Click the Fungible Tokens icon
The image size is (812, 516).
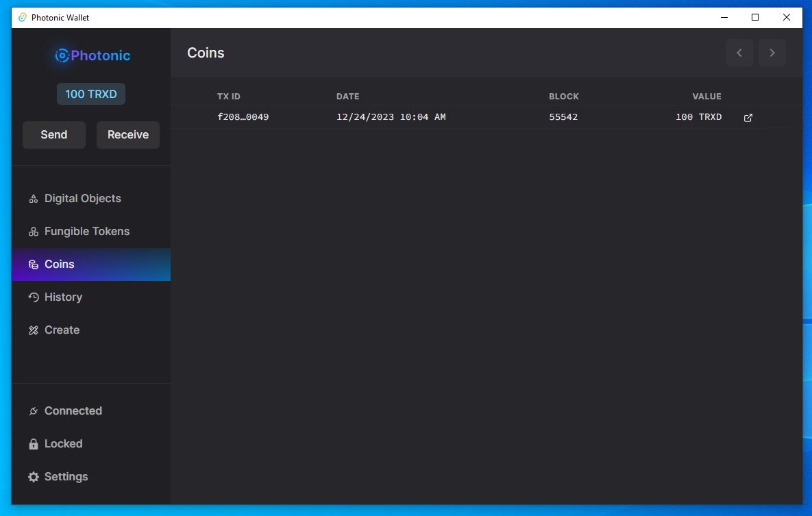33,232
